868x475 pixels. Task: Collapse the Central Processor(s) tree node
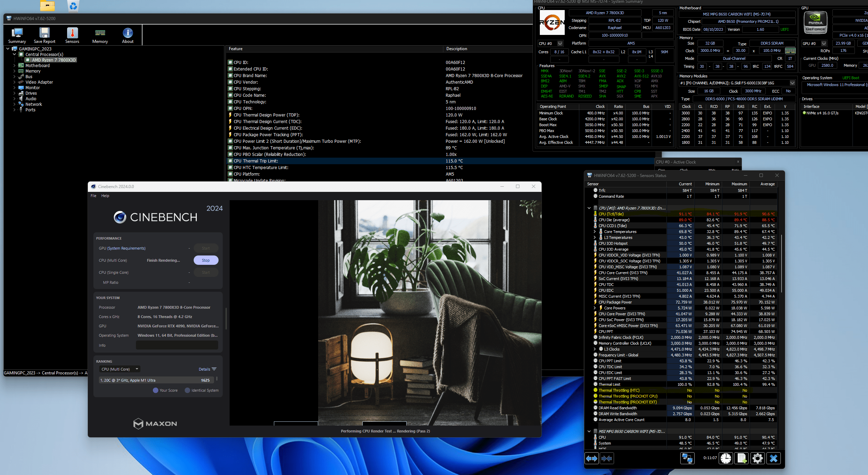pyautogui.click(x=14, y=54)
